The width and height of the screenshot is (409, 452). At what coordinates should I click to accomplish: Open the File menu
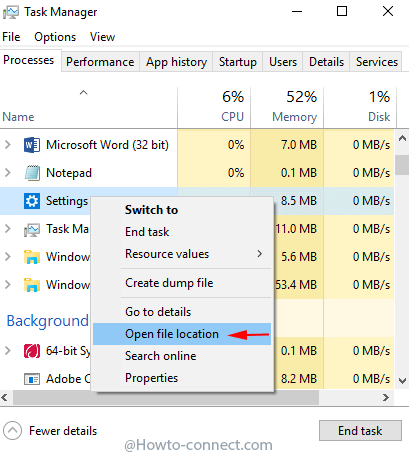pyautogui.click(x=11, y=37)
